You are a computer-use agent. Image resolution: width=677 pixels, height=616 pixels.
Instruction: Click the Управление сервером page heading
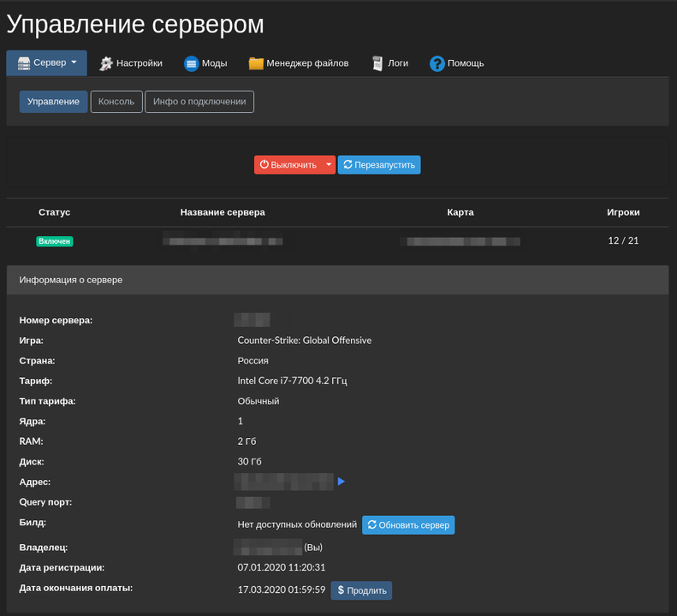coord(135,24)
